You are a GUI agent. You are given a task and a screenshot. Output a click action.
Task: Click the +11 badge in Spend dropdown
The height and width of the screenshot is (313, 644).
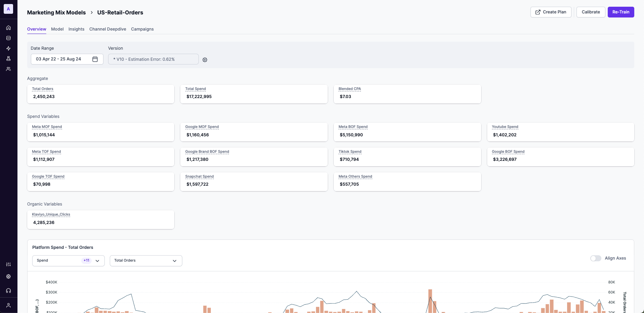click(x=87, y=261)
